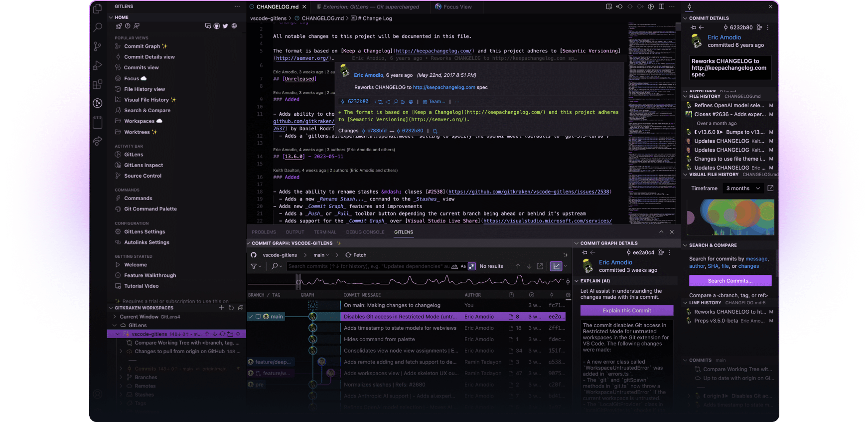
Task: Click Eric Amodio name in Commit Details
Action: [724, 37]
